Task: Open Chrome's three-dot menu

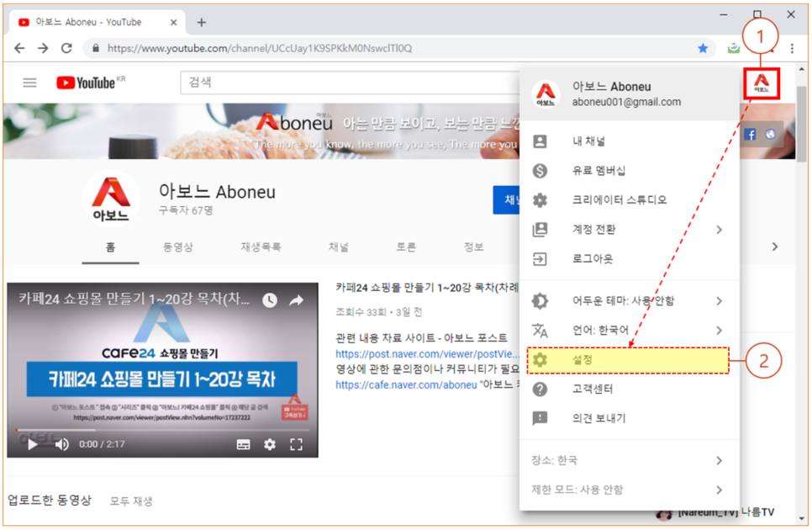Action: (x=792, y=48)
